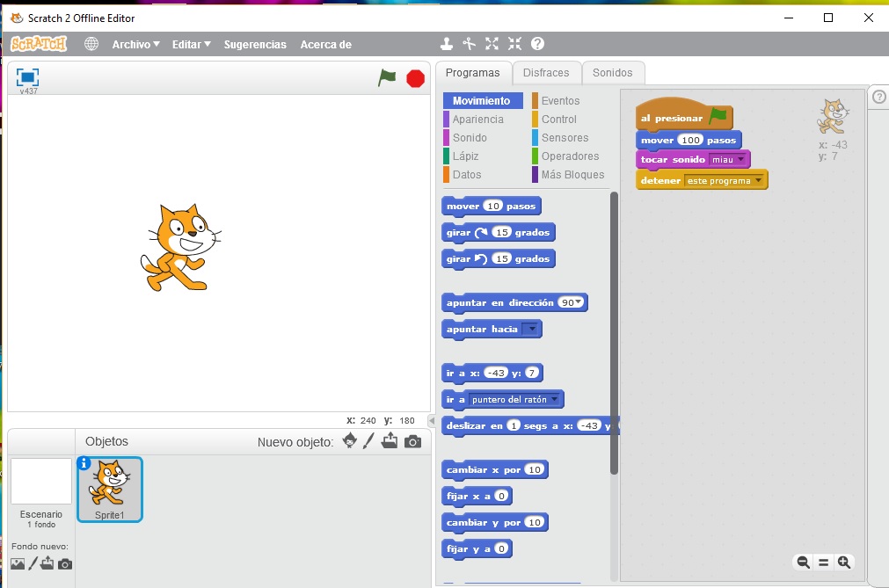Expand the dropdown on the ir a puntero block
Viewport: 889px width, 588px height.
coord(553,399)
